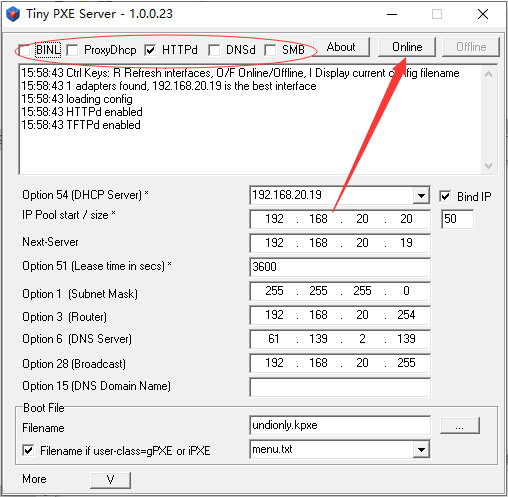Click first octet 61 of DNS Server
The image size is (508, 497).
(x=274, y=339)
